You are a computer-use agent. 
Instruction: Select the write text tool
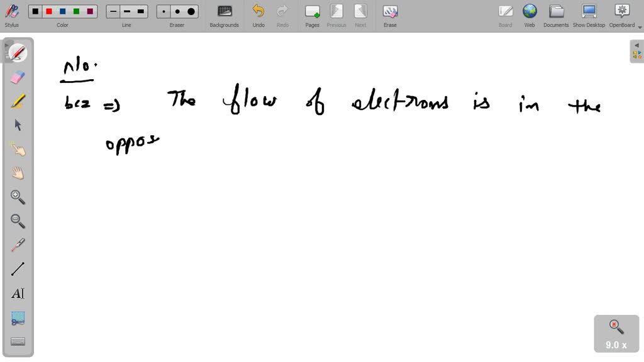18,293
